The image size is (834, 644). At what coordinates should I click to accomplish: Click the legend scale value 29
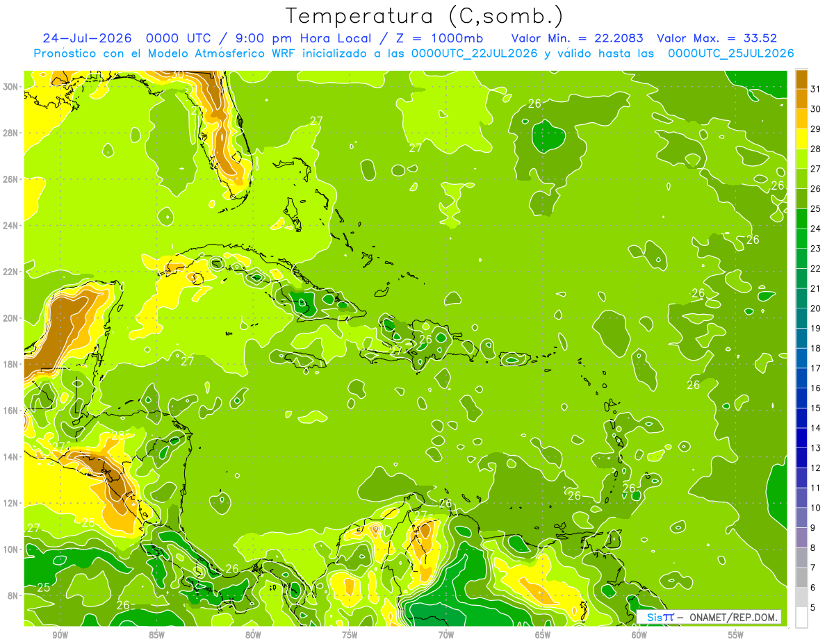tap(816, 129)
